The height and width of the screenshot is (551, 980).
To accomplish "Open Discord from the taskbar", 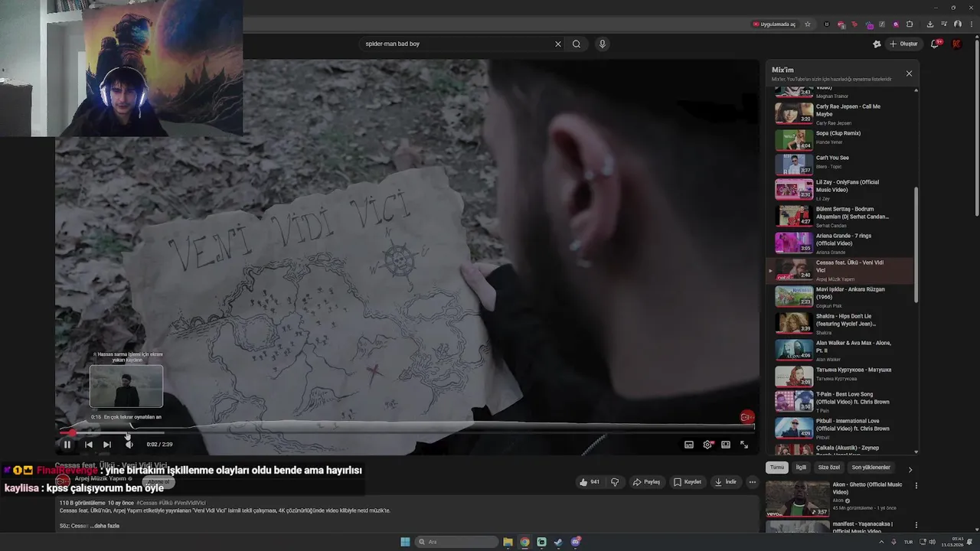I will pyautogui.click(x=576, y=542).
